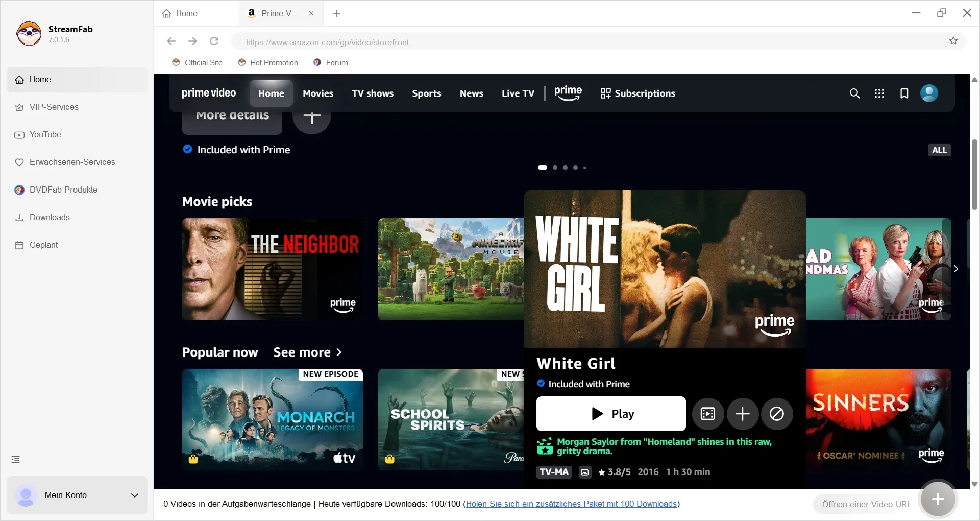Switch to the Home browser tab
This screenshot has height=521, width=980.
(186, 13)
